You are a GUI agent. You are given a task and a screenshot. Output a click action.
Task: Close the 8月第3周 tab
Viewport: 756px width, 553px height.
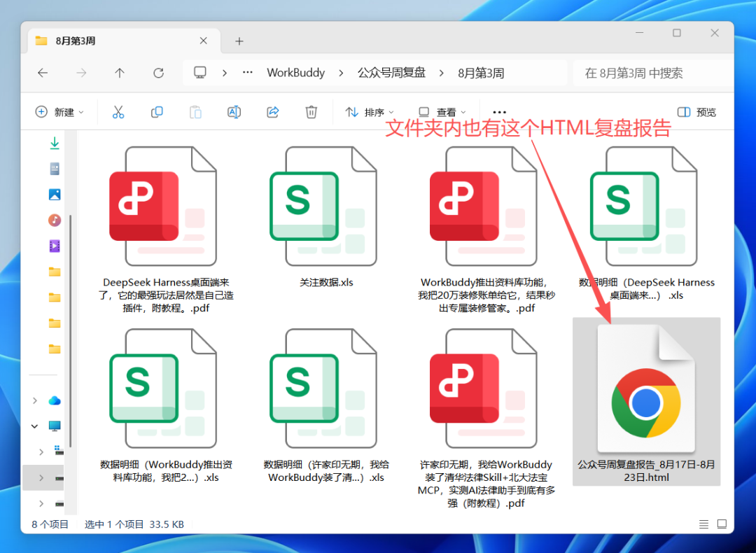(x=204, y=41)
